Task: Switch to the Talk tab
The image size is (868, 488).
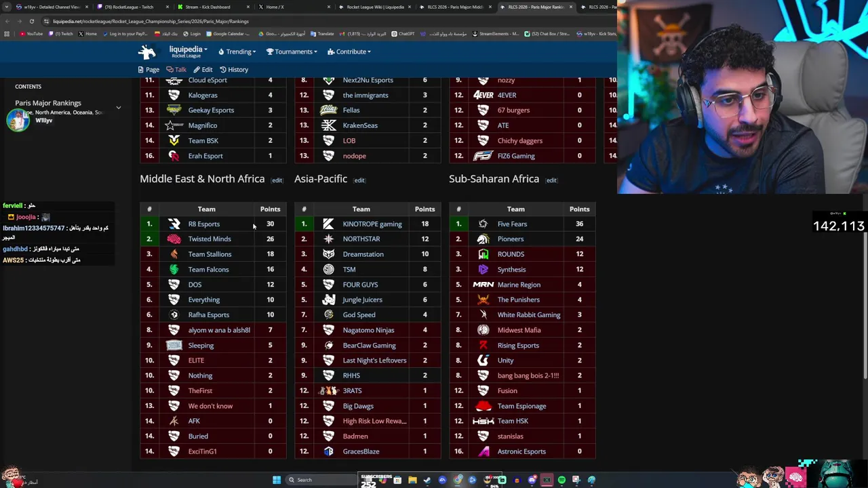Action: [x=176, y=69]
